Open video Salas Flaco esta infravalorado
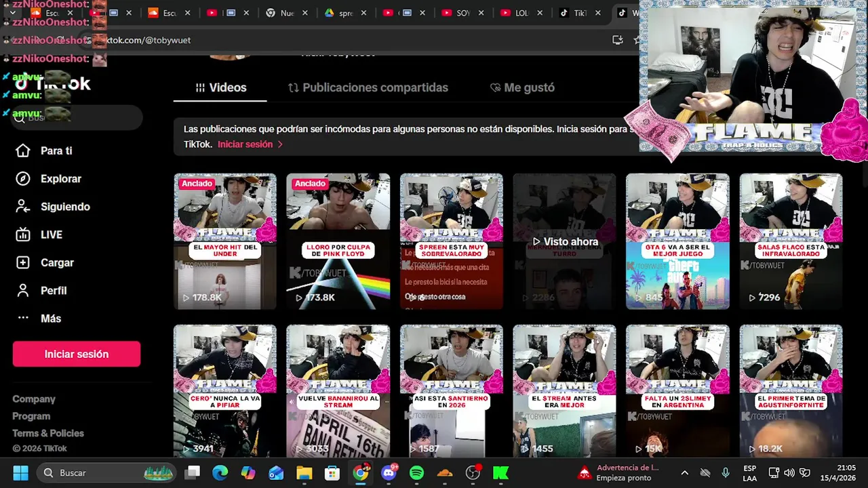 pyautogui.click(x=791, y=241)
